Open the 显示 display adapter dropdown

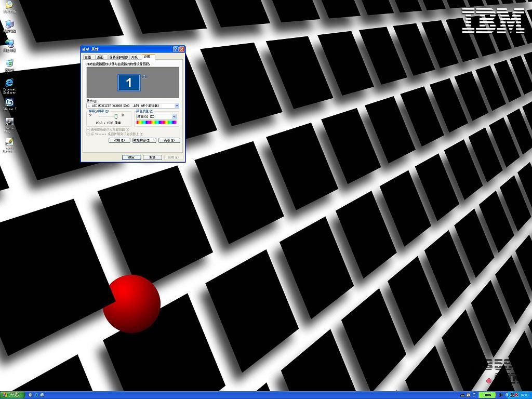tap(132, 106)
